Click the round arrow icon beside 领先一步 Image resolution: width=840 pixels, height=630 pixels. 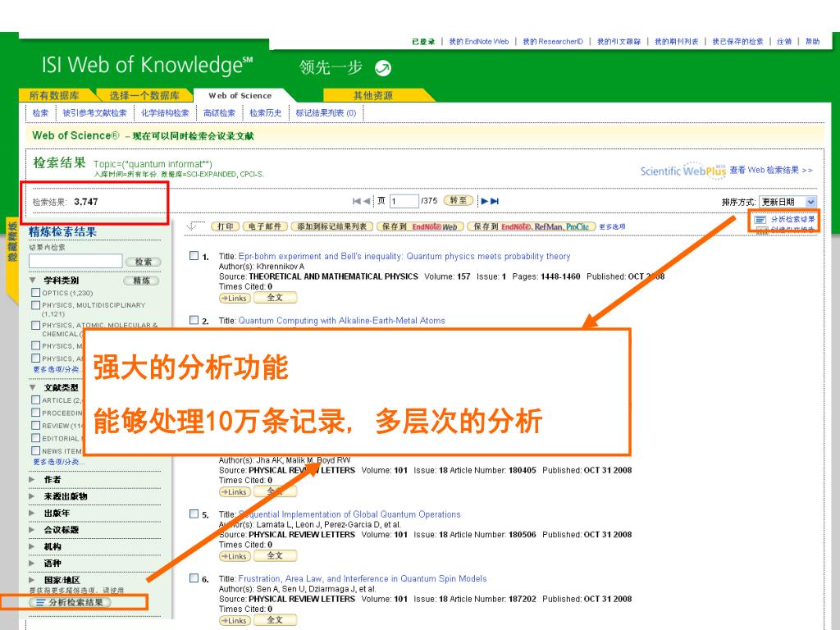click(x=383, y=68)
